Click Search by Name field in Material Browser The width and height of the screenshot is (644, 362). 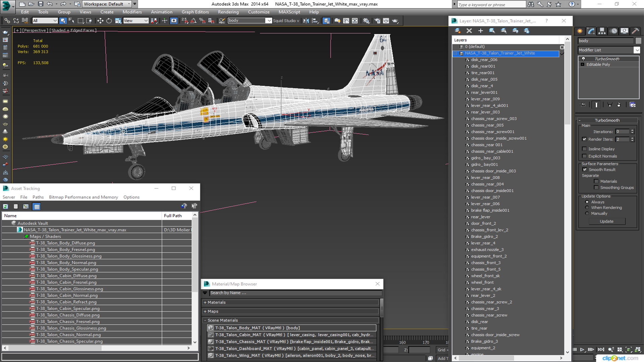295,293
